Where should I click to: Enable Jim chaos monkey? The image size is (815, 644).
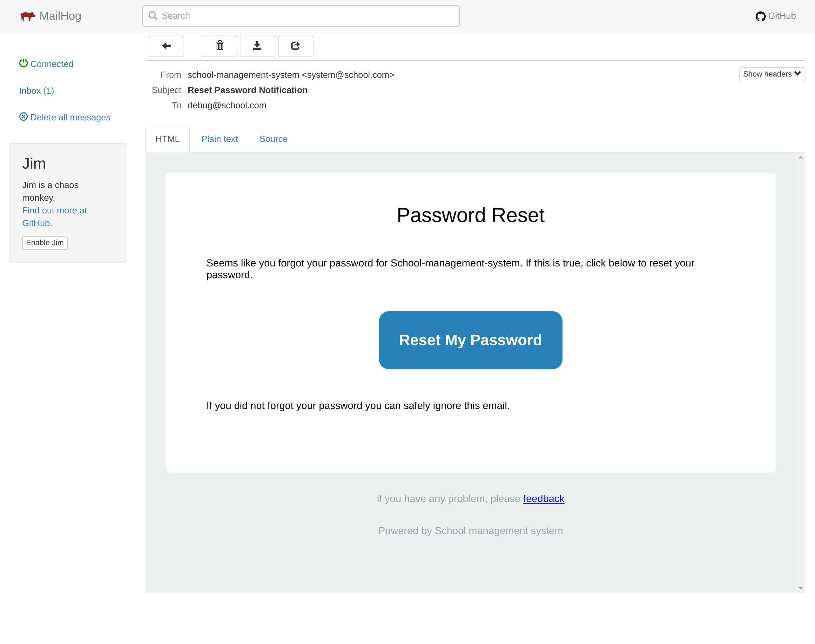[x=45, y=242]
